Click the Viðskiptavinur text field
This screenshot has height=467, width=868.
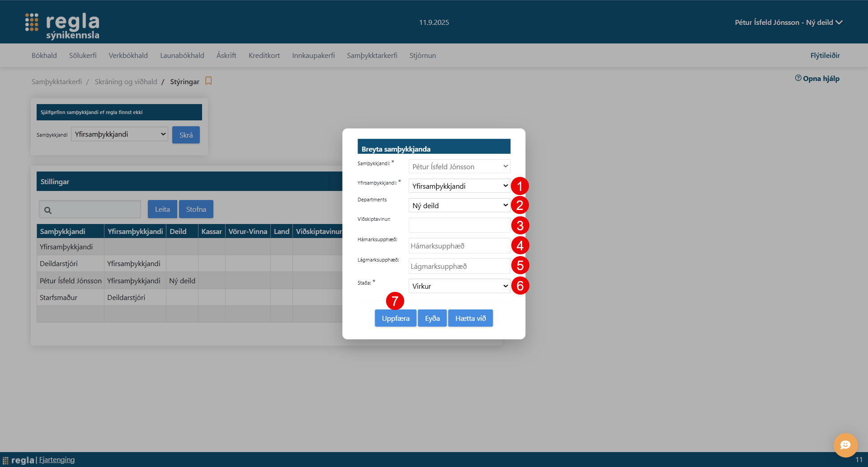click(459, 225)
